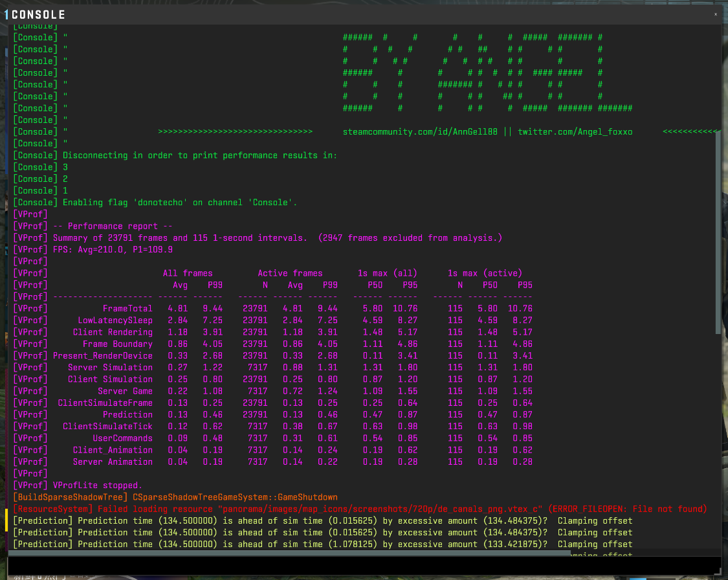Viewport: 728px width, 580px height.
Task: Click the 'All frames' column header
Action: click(188, 273)
